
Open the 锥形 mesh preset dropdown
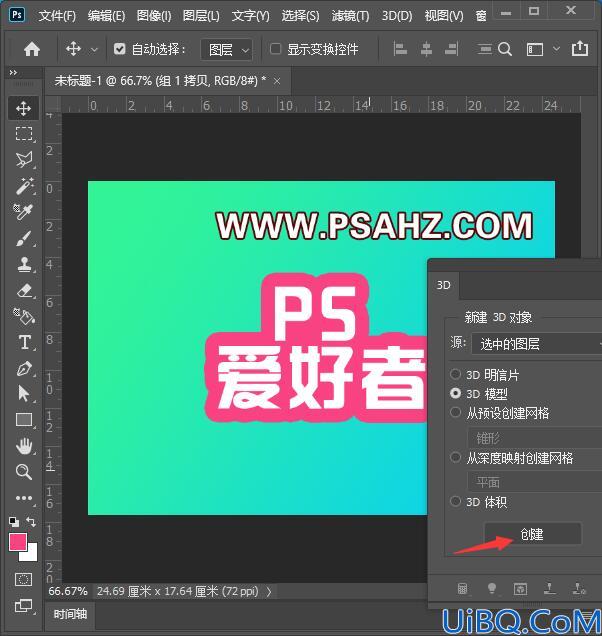(535, 438)
